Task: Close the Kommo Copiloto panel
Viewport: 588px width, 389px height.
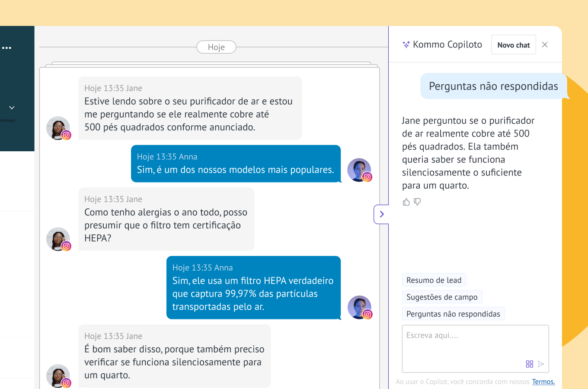Action: coord(545,45)
